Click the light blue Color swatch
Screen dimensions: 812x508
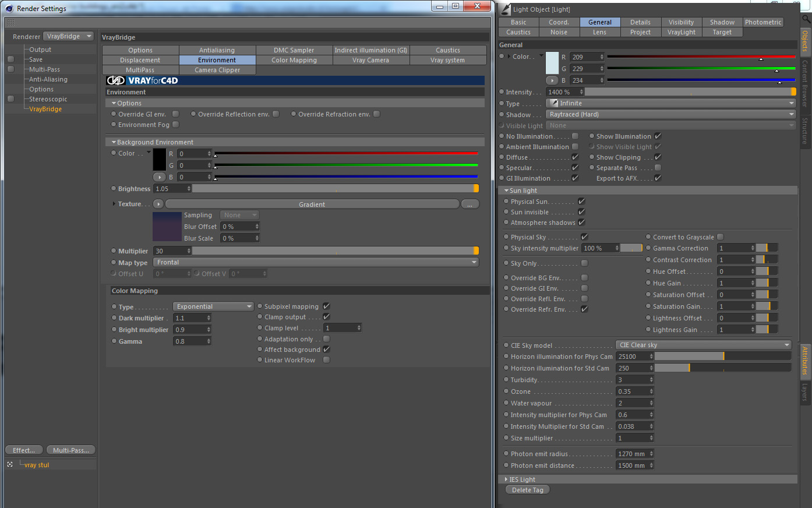pos(552,63)
